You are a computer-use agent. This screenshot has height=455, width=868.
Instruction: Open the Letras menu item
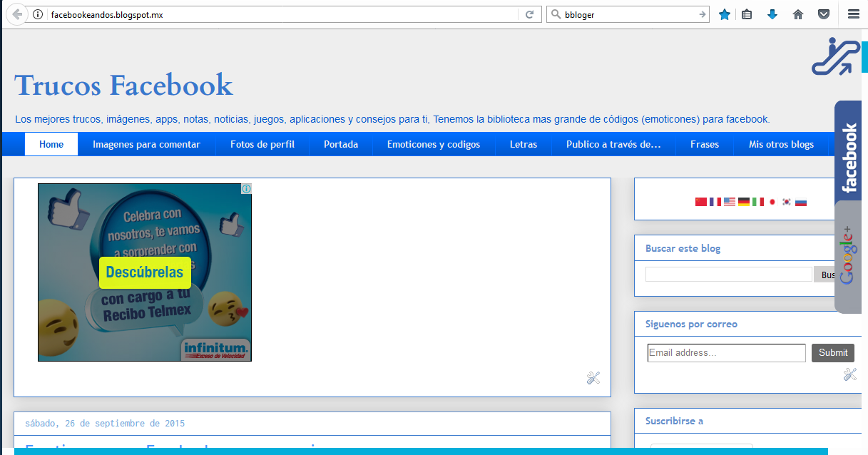(x=524, y=144)
